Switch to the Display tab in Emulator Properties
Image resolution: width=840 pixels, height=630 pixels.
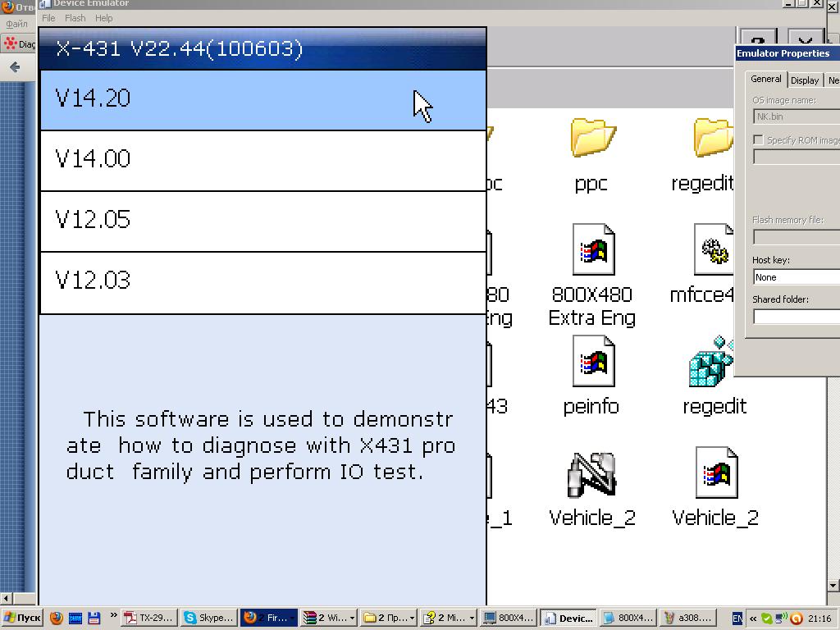pos(805,80)
